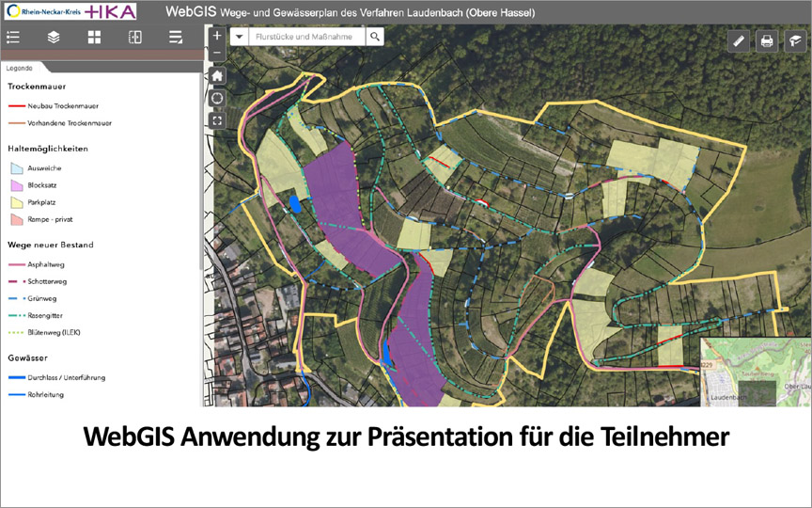Click the legend panel scrollbar
This screenshot has width=812, height=508.
point(201,171)
